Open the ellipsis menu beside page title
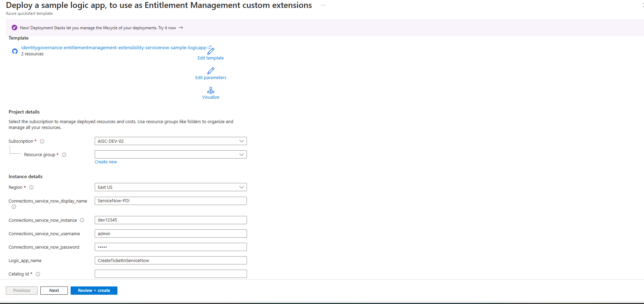This screenshot has height=304, width=644. pyautogui.click(x=323, y=6)
